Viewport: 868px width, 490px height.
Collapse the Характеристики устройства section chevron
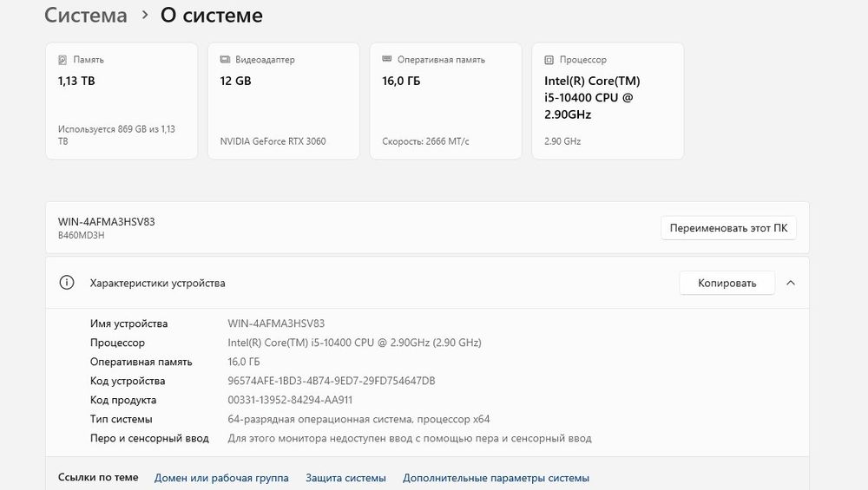791,283
